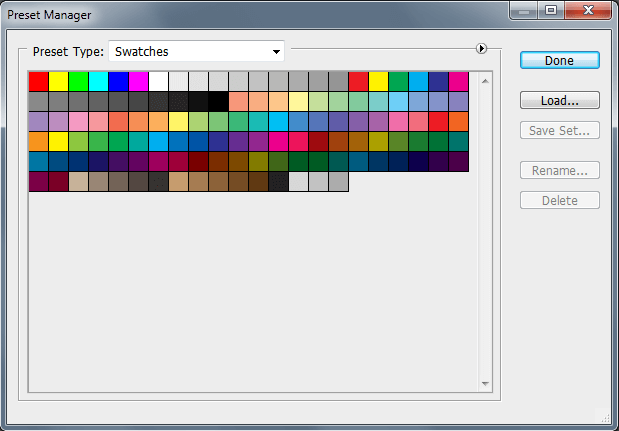Select the pure green swatch in top row
619x431 pixels.
coord(78,81)
